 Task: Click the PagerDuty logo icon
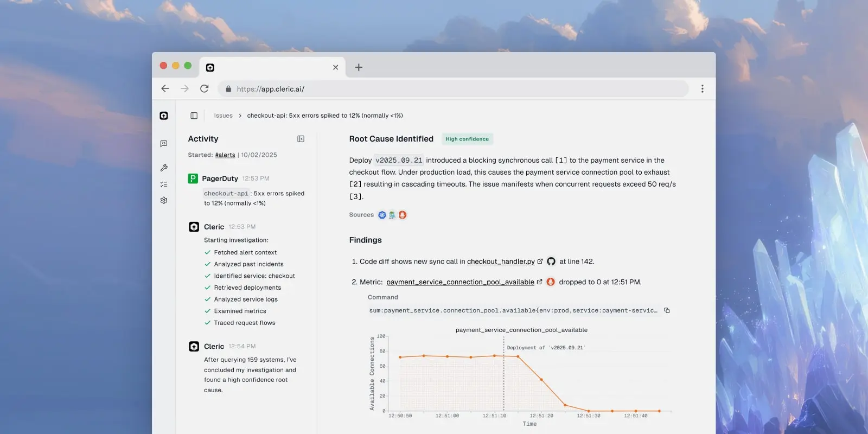[193, 178]
